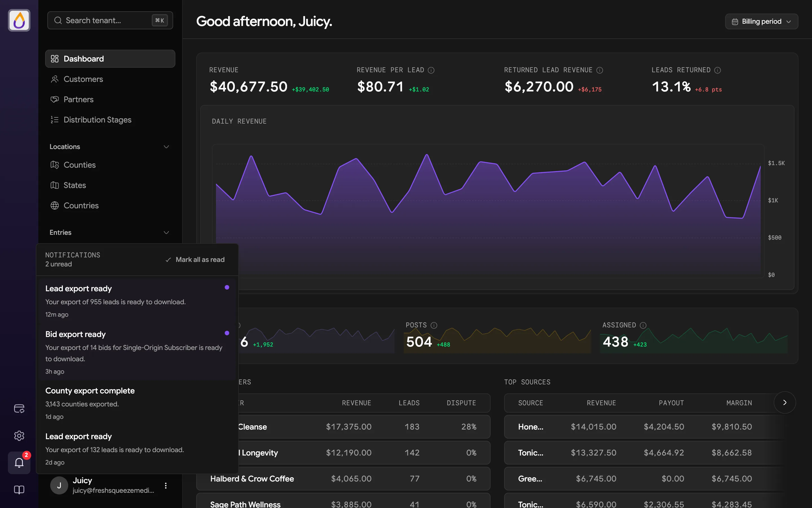Click the Returned Lead Revenue info icon
Image resolution: width=812 pixels, height=508 pixels.
600,70
